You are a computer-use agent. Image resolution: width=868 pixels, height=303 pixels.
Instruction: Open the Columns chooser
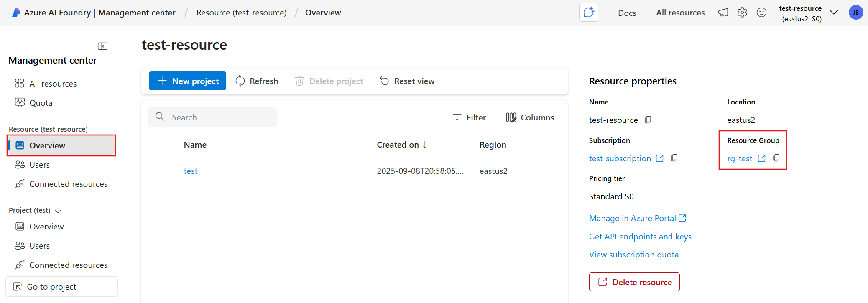pos(530,117)
